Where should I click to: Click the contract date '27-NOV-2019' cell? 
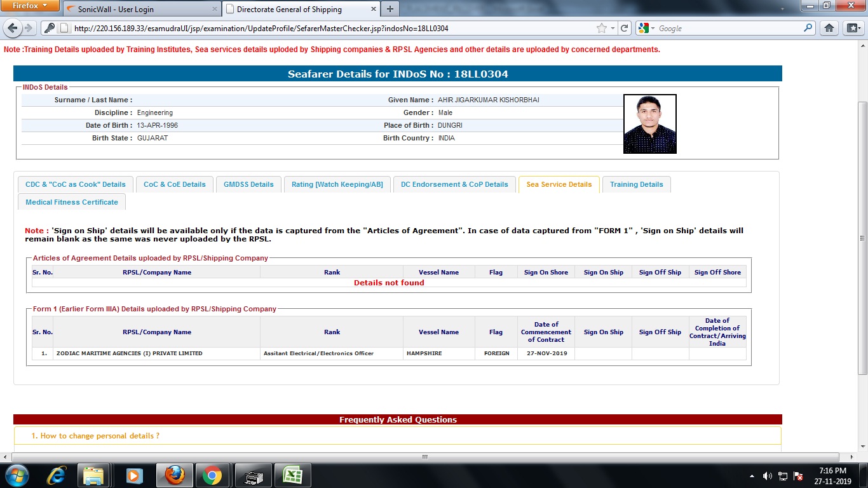546,353
